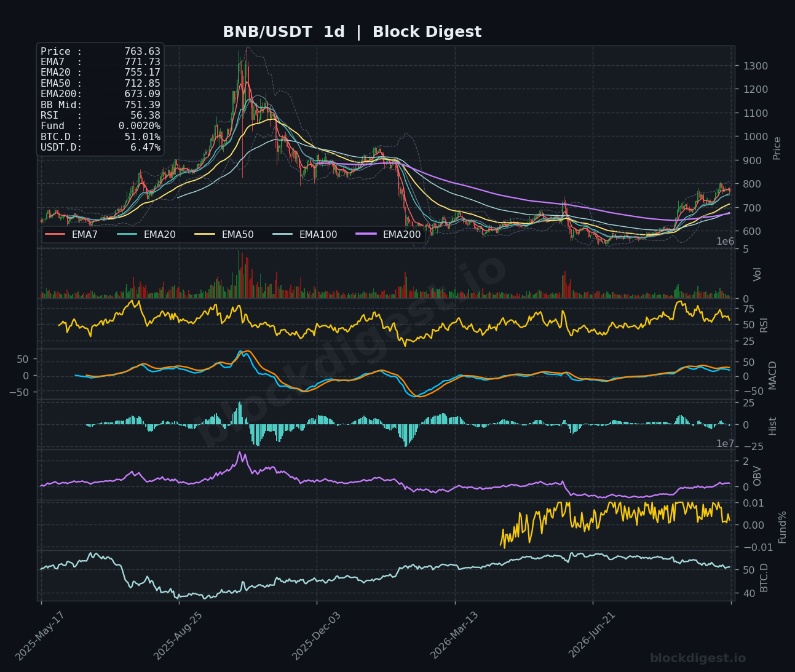The width and height of the screenshot is (795, 672).
Task: Select the "BB Mid: 751.39" stats row
Action: (x=100, y=105)
